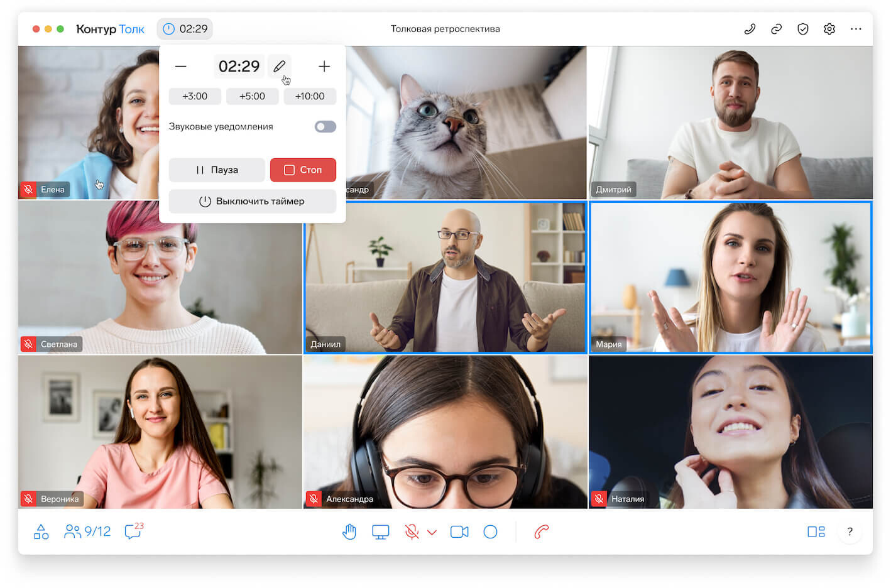Open chat with 23 unread messages

[x=134, y=531]
